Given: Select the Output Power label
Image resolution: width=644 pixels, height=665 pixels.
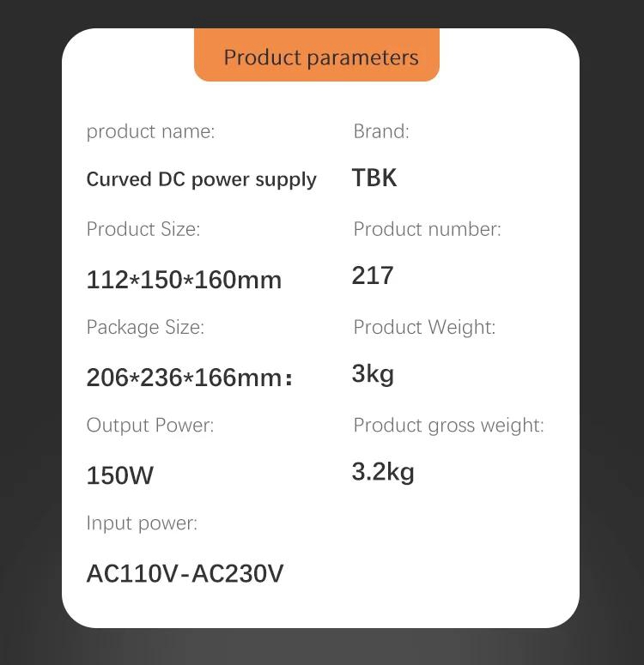Looking at the screenshot, I should 150,426.
